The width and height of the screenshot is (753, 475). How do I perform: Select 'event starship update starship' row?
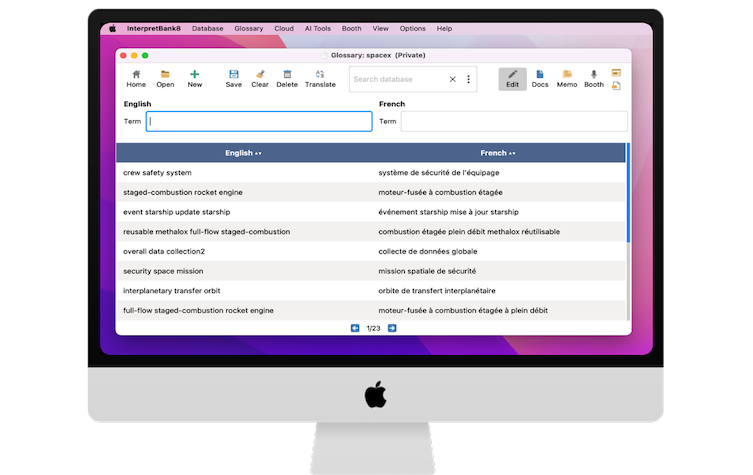coord(371,212)
